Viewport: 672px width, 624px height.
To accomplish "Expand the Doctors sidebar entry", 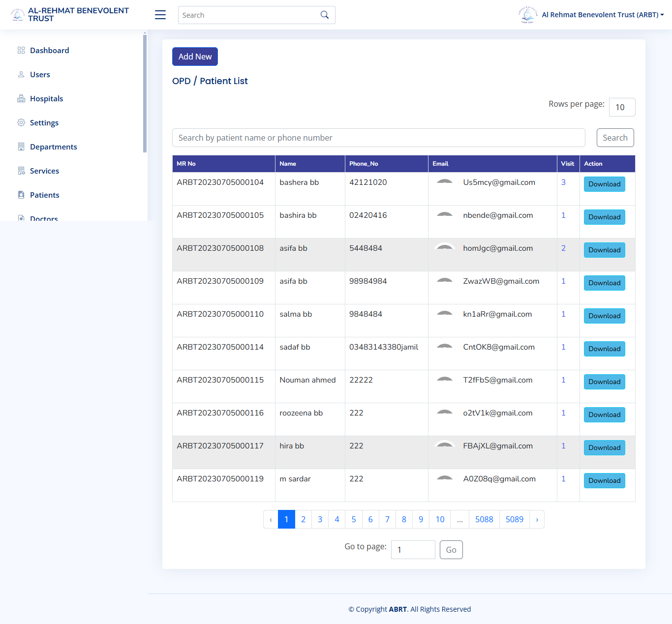I will [44, 218].
